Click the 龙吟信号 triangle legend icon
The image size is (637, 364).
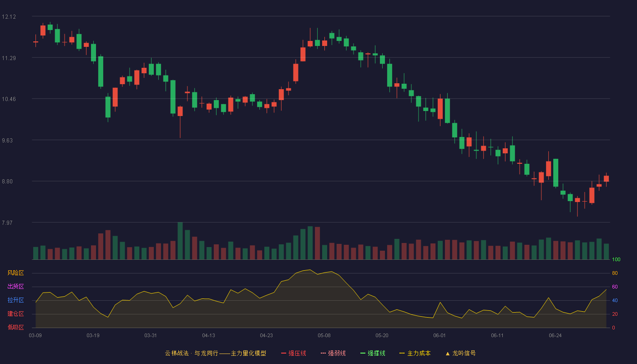click(x=448, y=353)
